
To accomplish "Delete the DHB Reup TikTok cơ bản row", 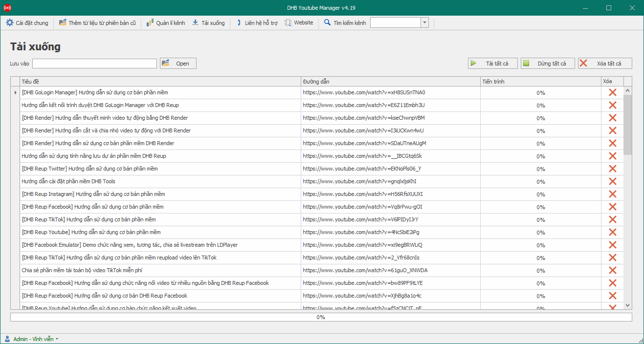I will 612,219.
